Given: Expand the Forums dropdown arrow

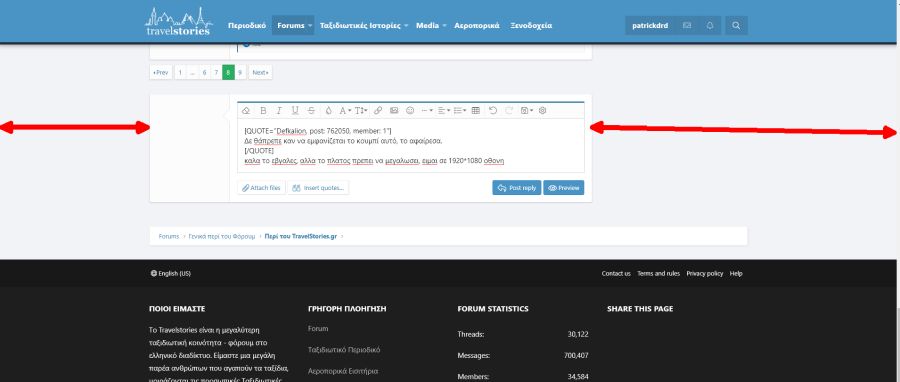Looking at the screenshot, I should coord(310,25).
